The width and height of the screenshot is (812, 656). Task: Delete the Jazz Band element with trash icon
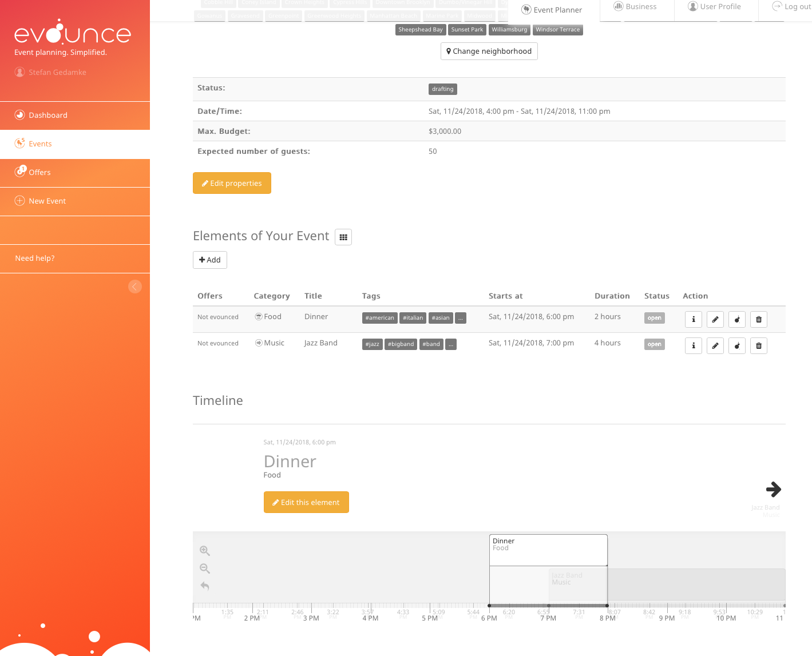pos(758,345)
